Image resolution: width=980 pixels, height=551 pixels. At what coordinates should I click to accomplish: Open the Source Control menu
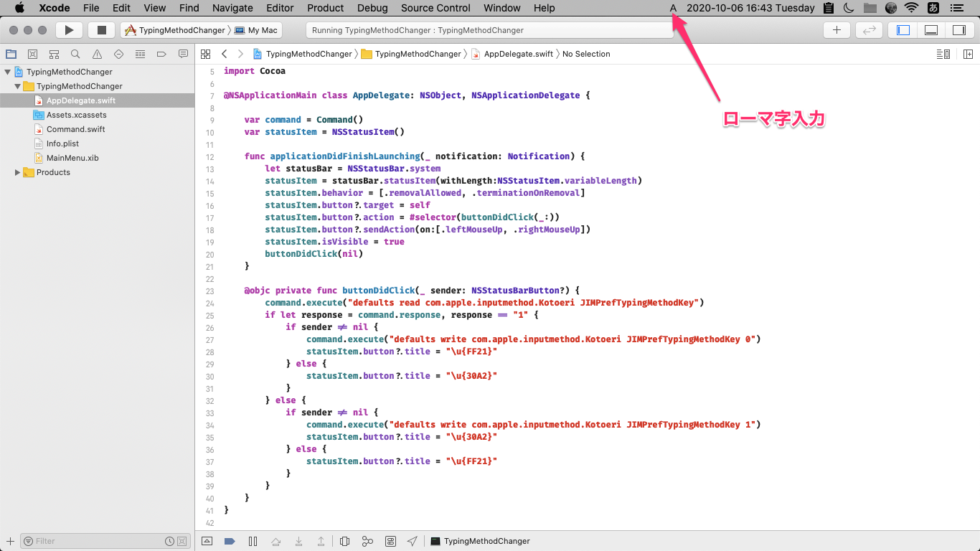coord(435,8)
